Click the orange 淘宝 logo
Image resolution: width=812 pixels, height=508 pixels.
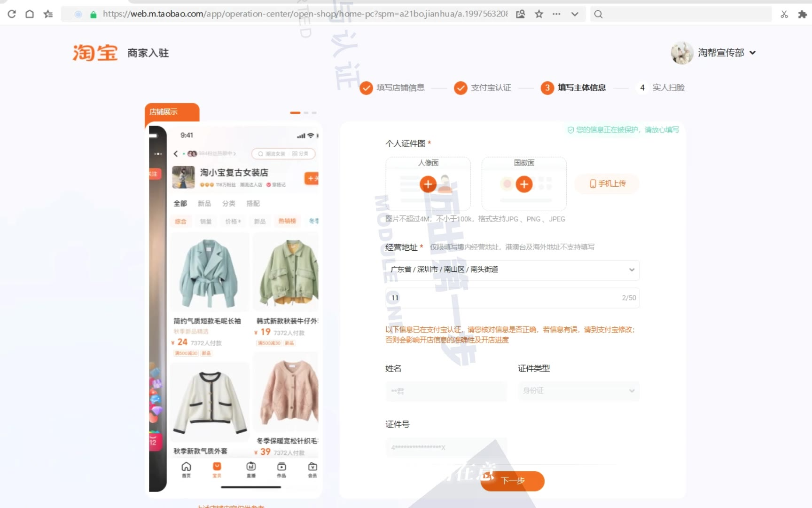[x=95, y=53]
